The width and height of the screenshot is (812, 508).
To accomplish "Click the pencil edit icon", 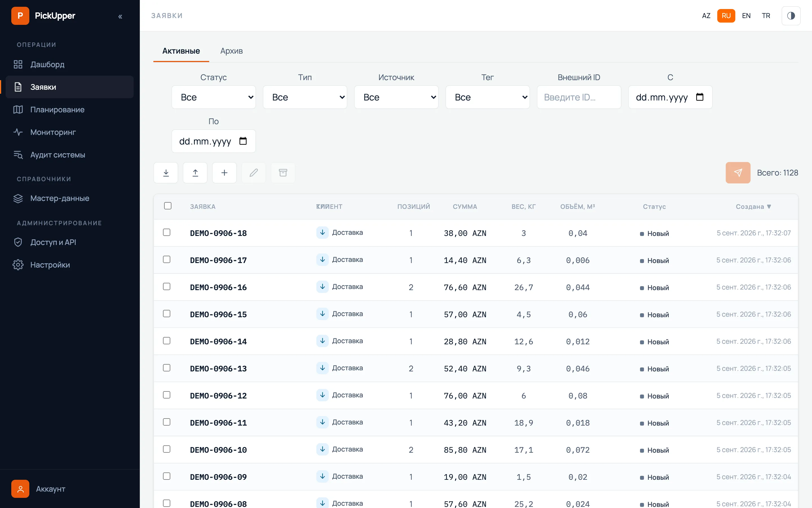I will pos(254,173).
